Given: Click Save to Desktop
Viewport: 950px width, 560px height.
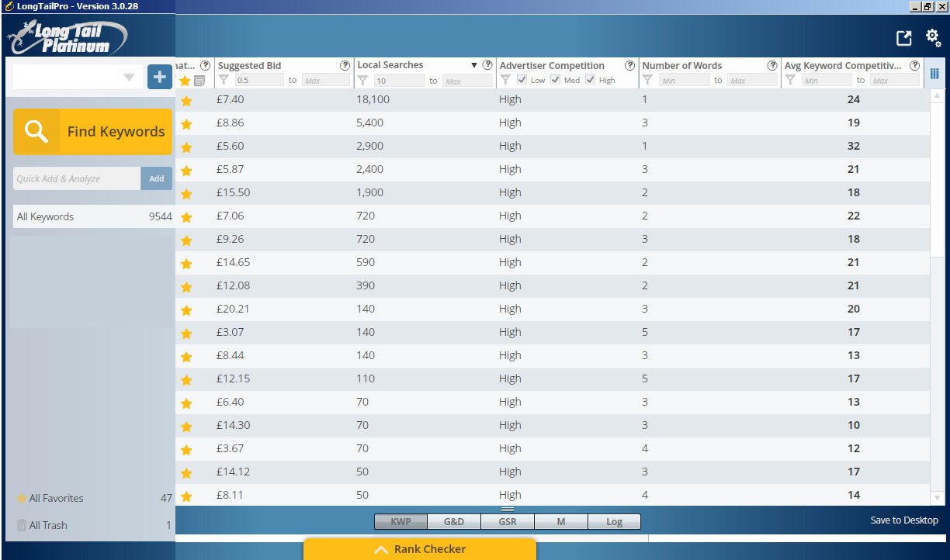Looking at the screenshot, I should click(903, 520).
